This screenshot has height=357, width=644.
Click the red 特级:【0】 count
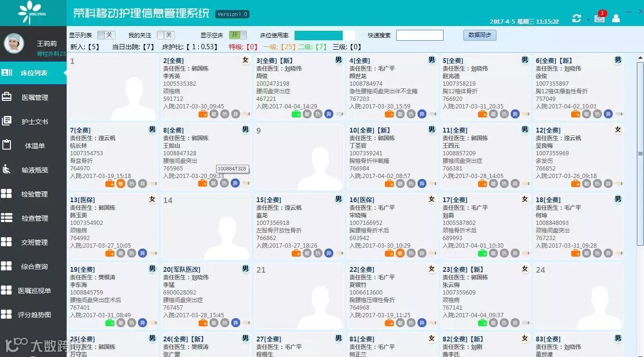point(243,47)
